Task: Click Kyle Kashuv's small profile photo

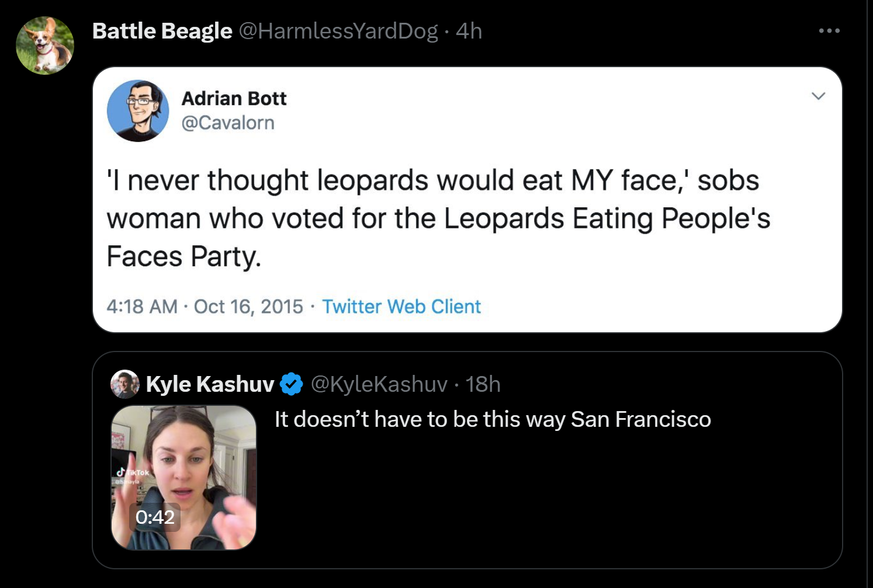Action: click(125, 384)
